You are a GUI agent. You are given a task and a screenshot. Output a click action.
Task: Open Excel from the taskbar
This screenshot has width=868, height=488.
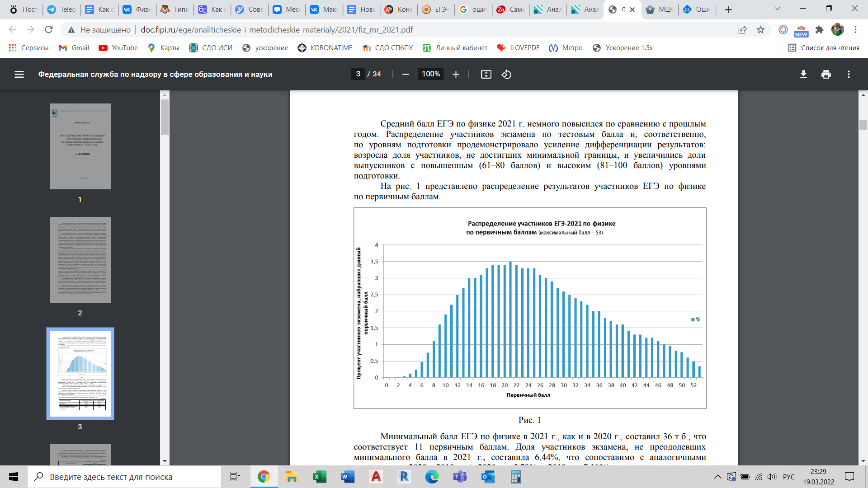(320, 477)
